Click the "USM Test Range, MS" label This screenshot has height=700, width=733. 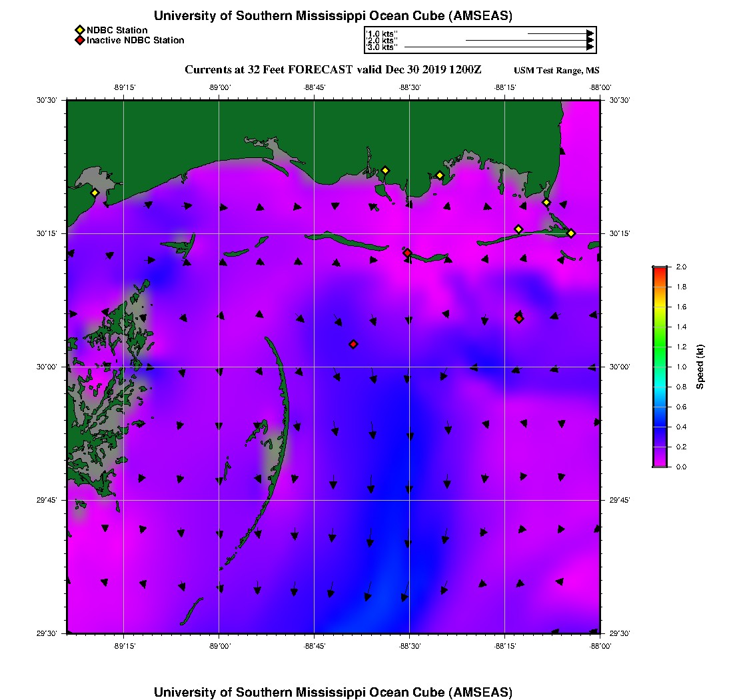point(556,71)
